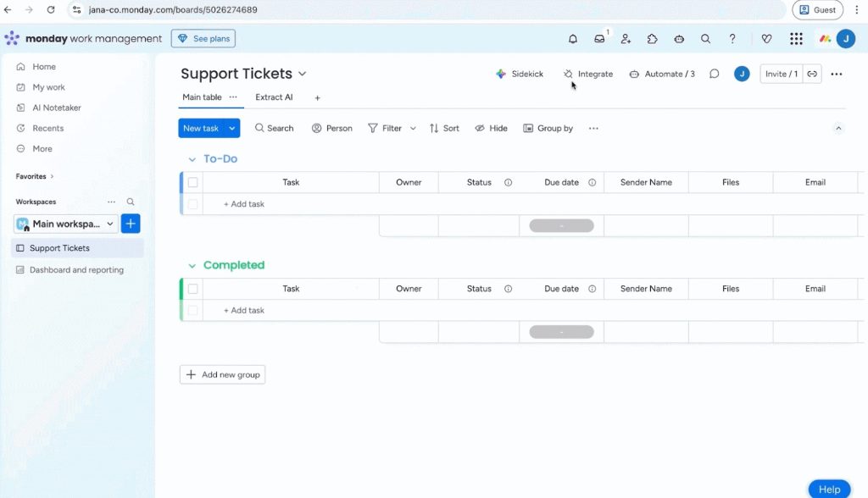
Task: Open the inbox tray icon
Action: tap(599, 39)
